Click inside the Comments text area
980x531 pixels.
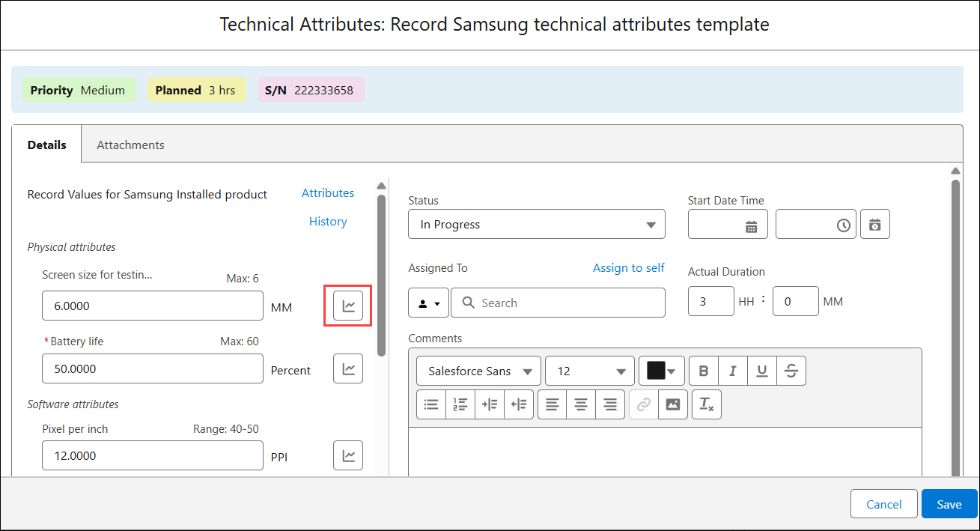(665, 452)
